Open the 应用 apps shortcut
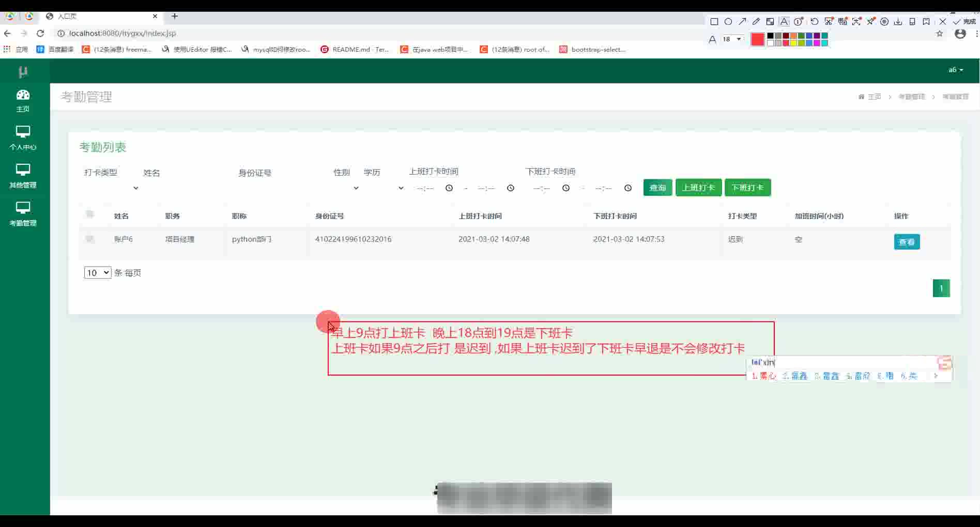 [16, 49]
